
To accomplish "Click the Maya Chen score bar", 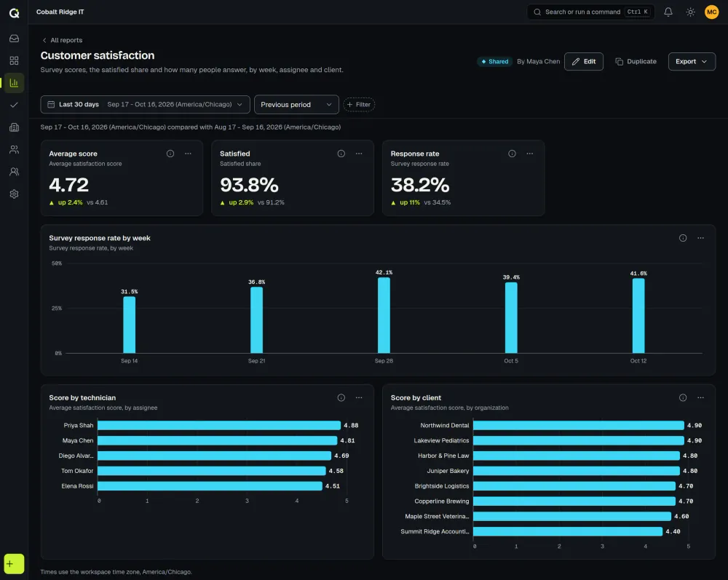I will 217,440.
